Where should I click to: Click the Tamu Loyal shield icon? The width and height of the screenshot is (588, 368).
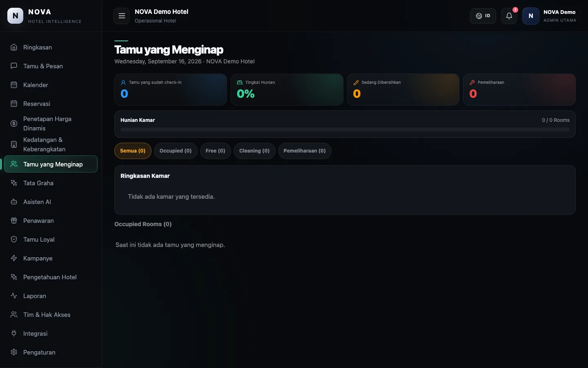tap(14, 239)
